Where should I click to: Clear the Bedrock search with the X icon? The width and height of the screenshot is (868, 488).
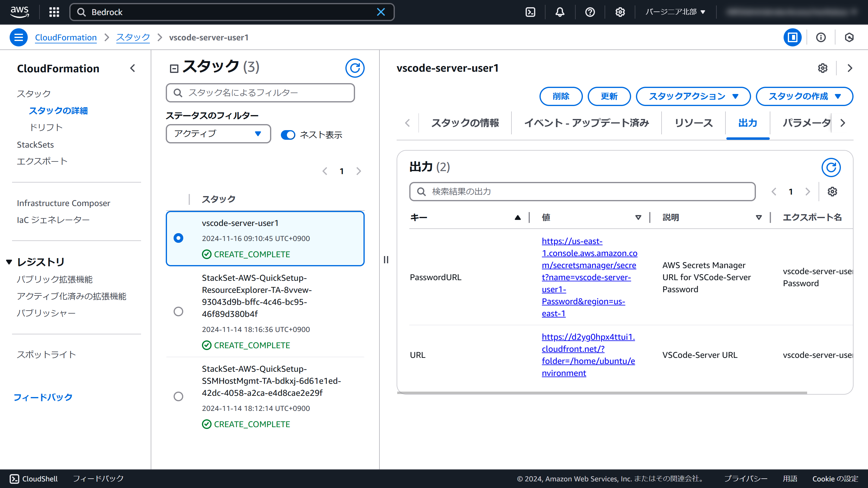tap(381, 12)
